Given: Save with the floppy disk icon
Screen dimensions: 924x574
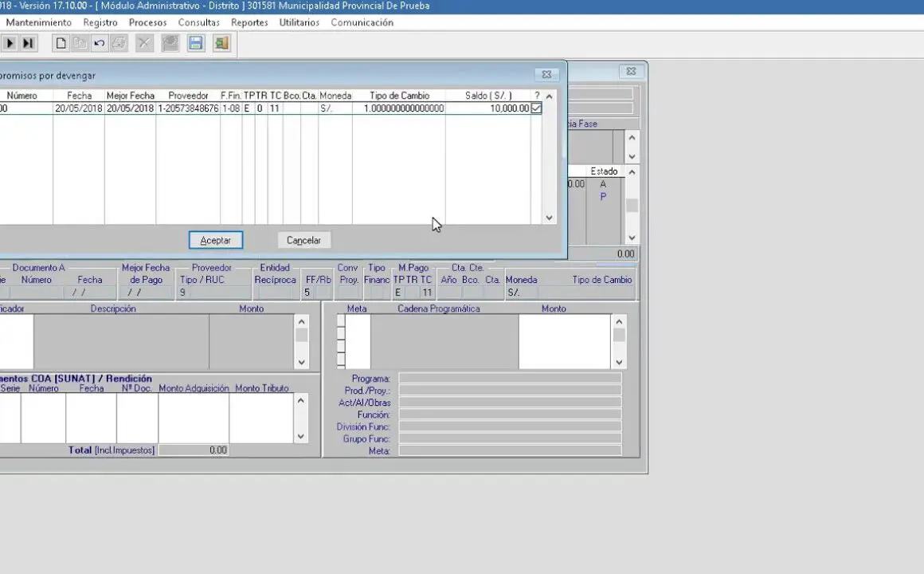Looking at the screenshot, I should 196,43.
